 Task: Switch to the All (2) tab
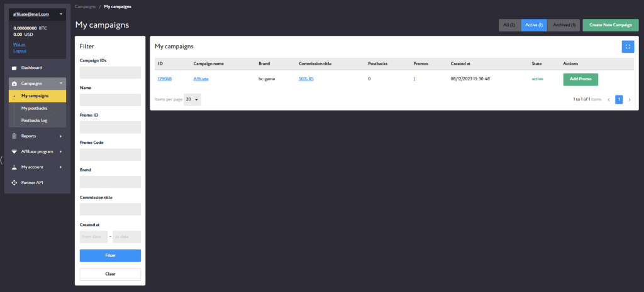coord(509,25)
